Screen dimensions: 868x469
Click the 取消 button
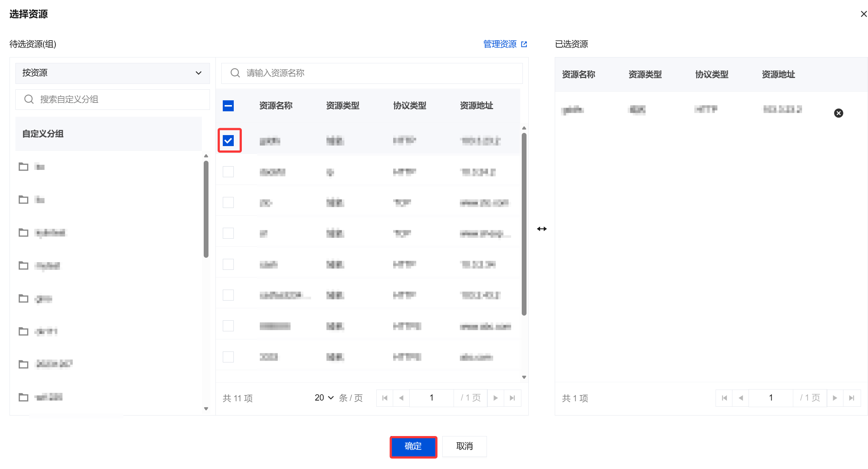coord(464,446)
